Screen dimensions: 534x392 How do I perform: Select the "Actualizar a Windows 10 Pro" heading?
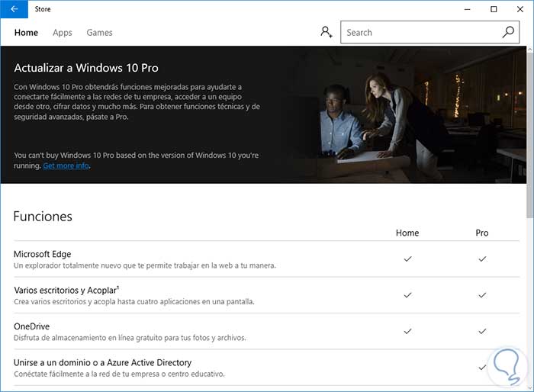point(86,68)
